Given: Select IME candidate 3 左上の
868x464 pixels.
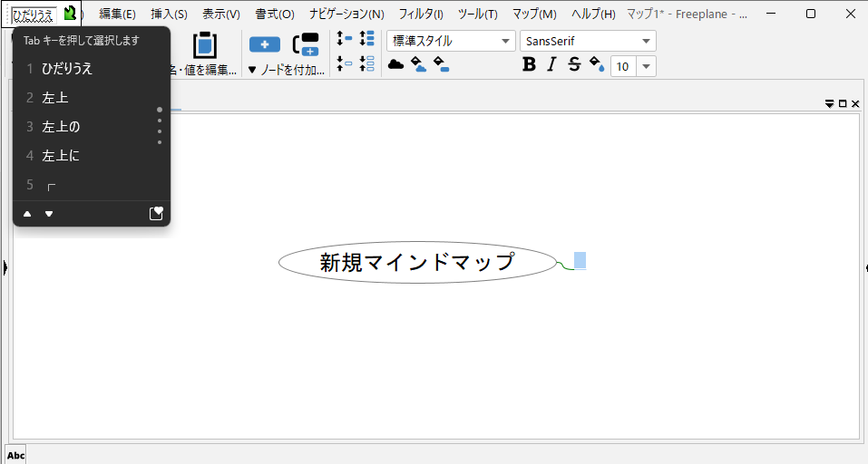Looking at the screenshot, I should 92,127.
